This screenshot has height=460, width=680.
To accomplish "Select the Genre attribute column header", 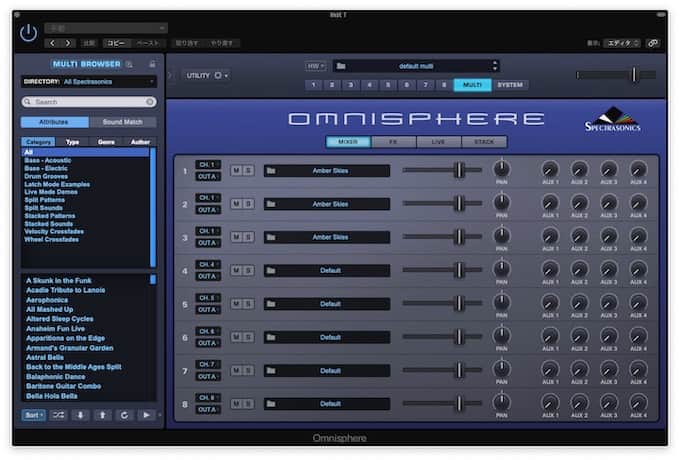I will pos(106,142).
